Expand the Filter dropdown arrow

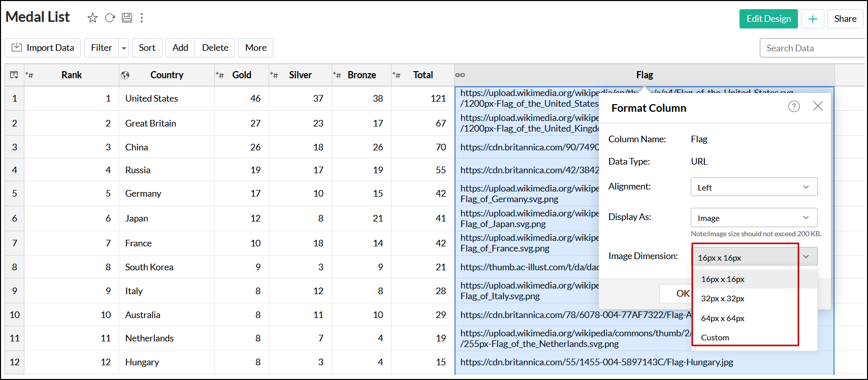(123, 48)
